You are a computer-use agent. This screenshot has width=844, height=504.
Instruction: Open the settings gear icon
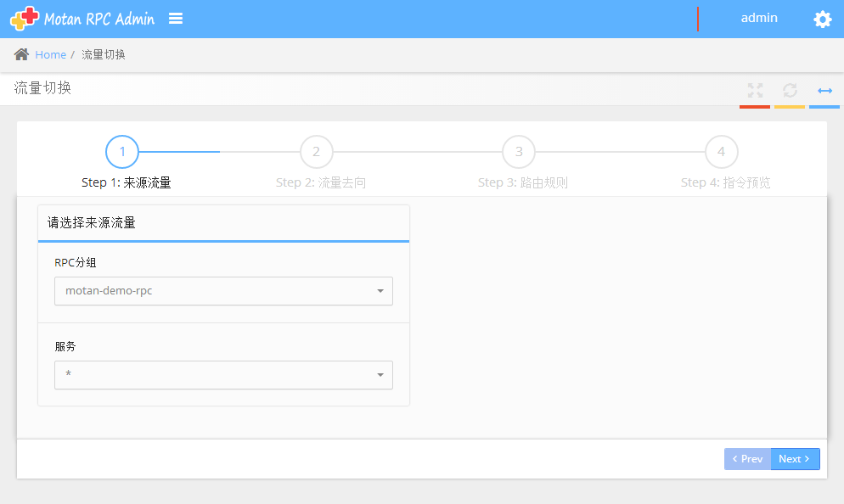(x=822, y=20)
